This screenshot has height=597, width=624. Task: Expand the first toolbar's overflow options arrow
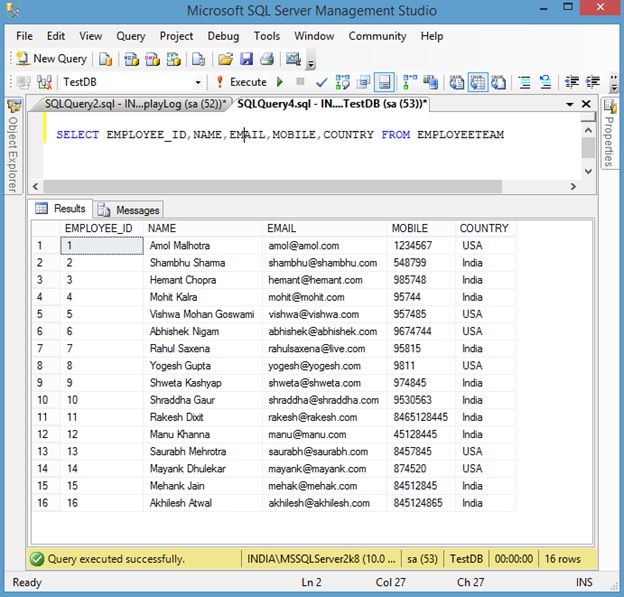pos(312,64)
